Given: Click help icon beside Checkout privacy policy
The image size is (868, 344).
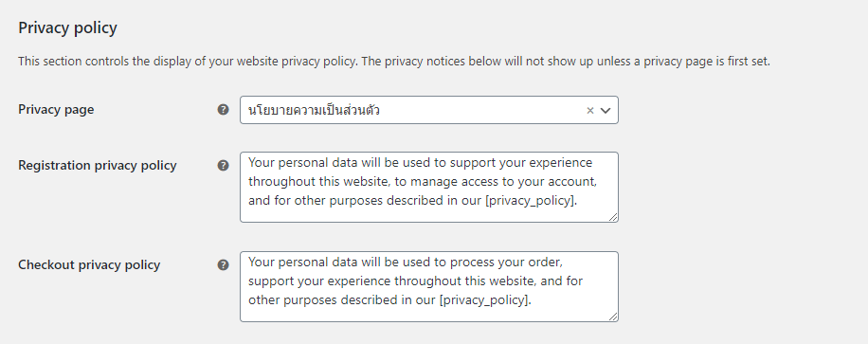Looking at the screenshot, I should (x=223, y=264).
